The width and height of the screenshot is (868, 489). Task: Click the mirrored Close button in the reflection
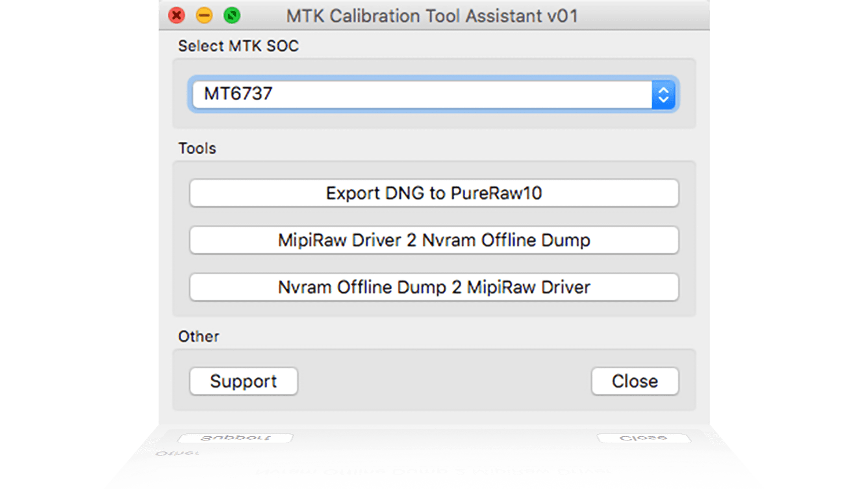pos(643,438)
